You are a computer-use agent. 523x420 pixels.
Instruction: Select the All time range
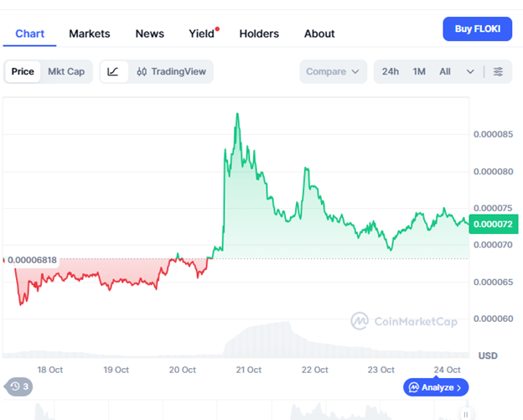coord(445,72)
